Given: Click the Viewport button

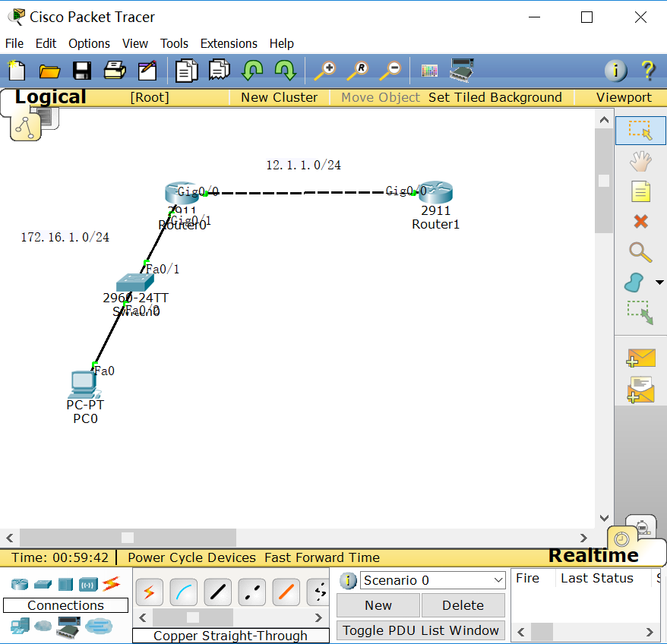Looking at the screenshot, I should click(x=624, y=97).
